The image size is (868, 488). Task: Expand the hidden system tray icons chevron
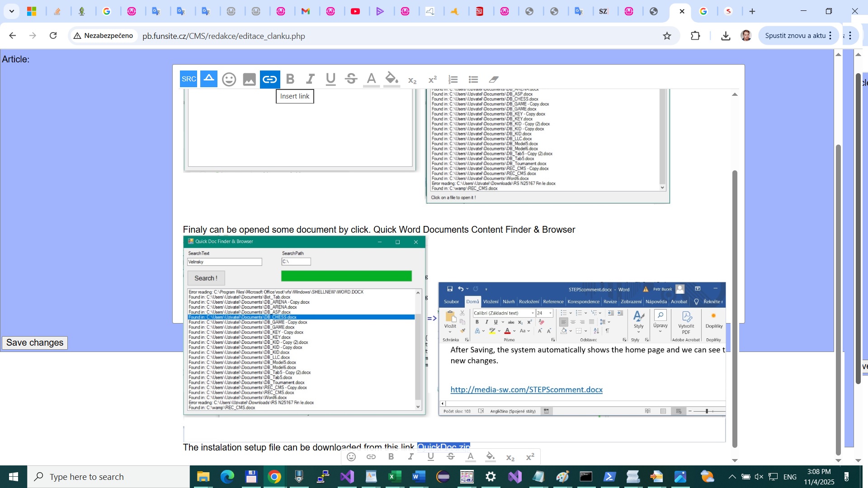[732, 477]
